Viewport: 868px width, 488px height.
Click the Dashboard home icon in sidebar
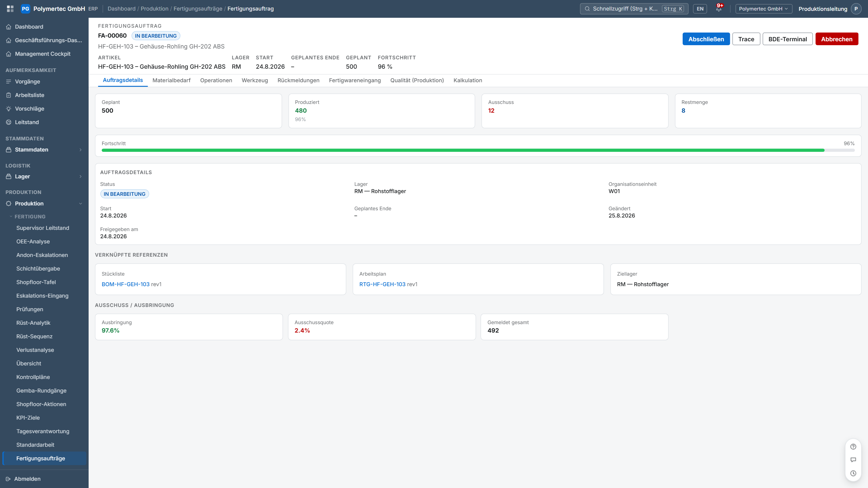[x=9, y=27]
